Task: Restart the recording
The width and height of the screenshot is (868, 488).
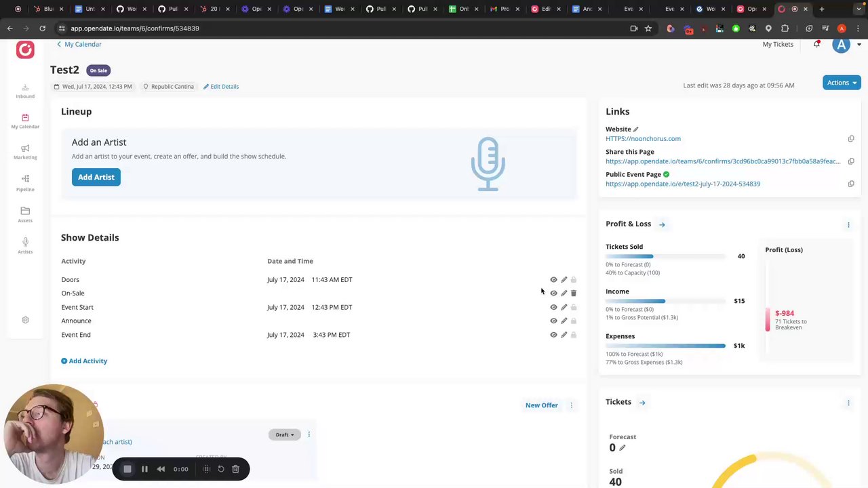Action: (x=221, y=469)
